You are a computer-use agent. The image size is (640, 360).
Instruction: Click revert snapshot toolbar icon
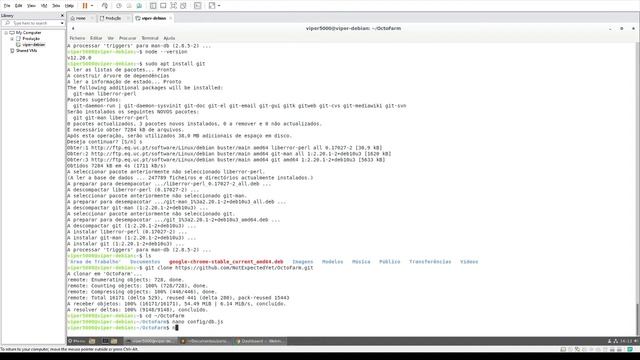pyautogui.click(x=129, y=6)
